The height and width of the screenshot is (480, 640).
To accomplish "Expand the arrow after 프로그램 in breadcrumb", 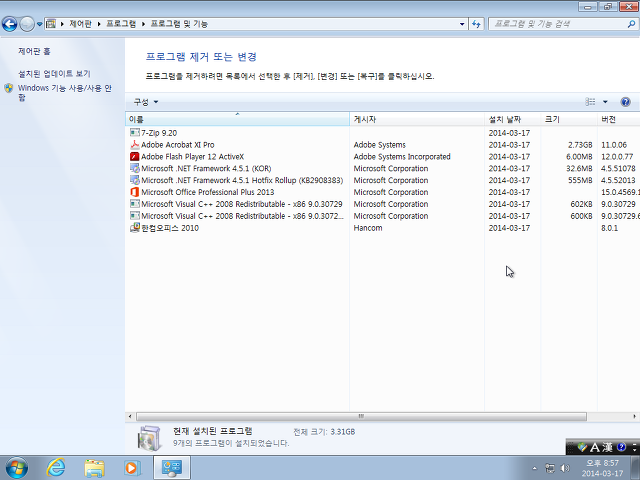I will coord(143,24).
